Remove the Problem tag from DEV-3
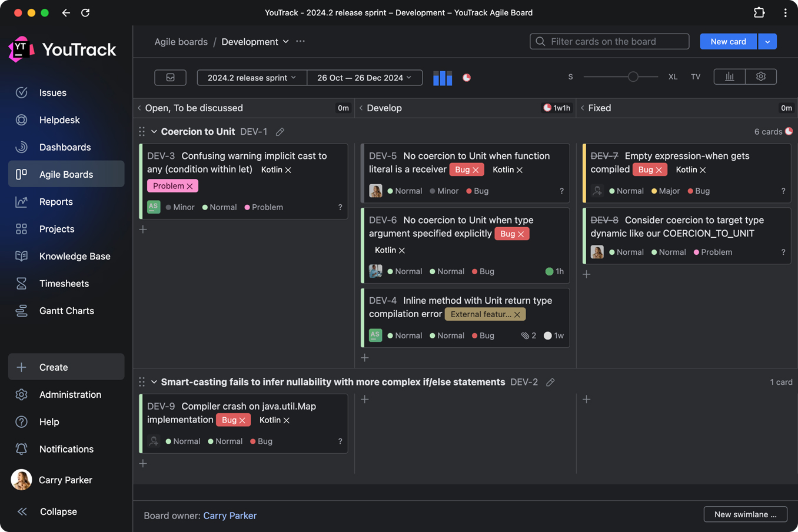798x532 pixels. click(x=189, y=186)
